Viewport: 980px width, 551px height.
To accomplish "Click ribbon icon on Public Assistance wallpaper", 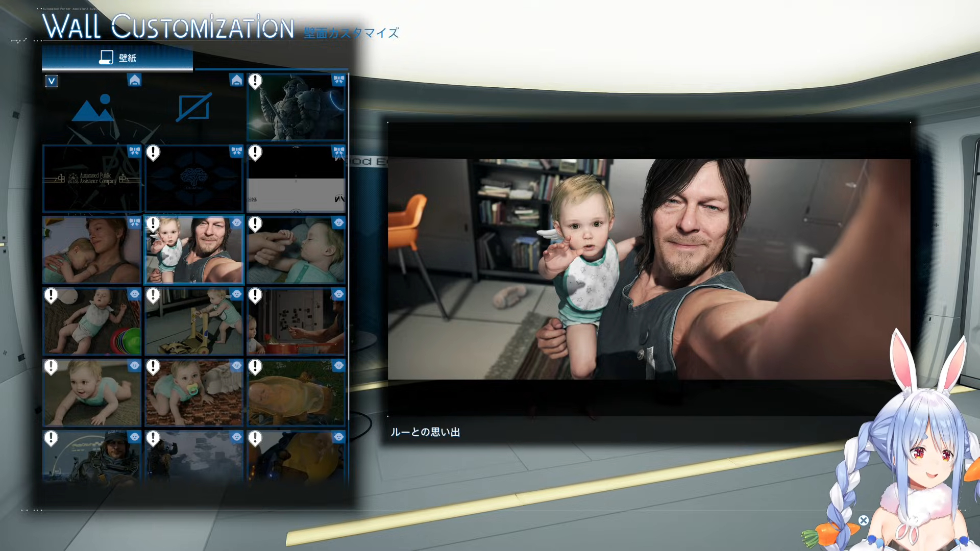I will [134, 151].
